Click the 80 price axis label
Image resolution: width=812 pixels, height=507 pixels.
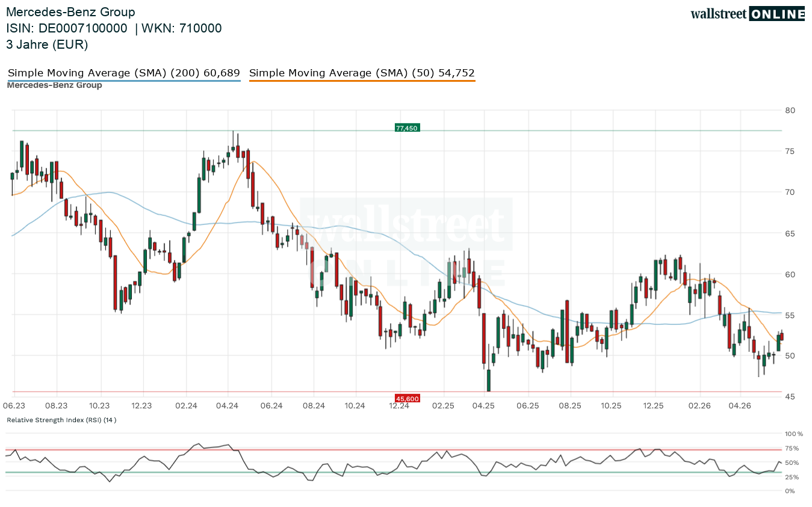[x=790, y=110]
